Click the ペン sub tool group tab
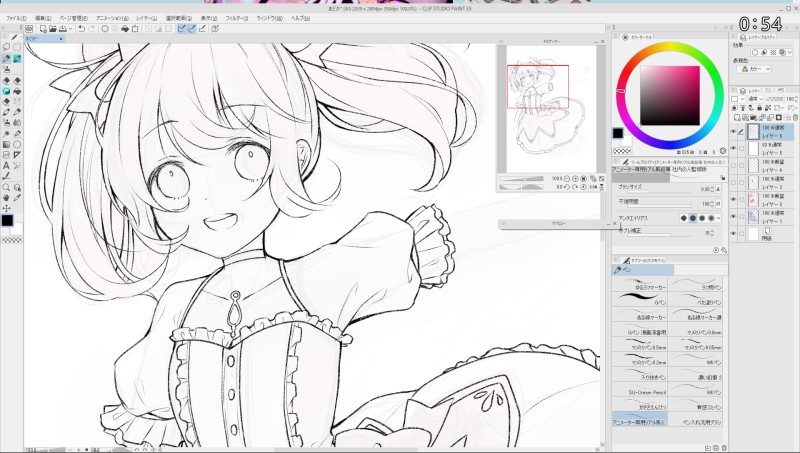The image size is (800, 453). click(x=643, y=270)
